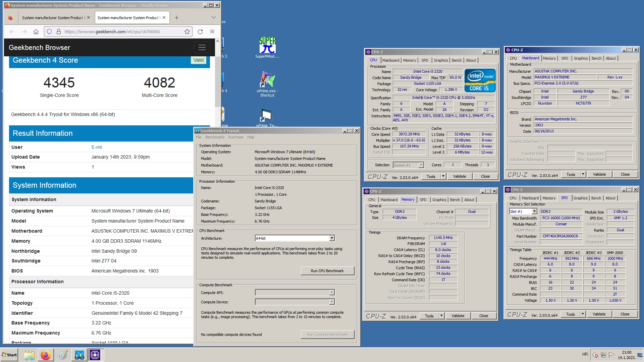The image size is (644, 362).
Task: Click Validate in the CPU-Z CPU window
Action: pyautogui.click(x=460, y=176)
